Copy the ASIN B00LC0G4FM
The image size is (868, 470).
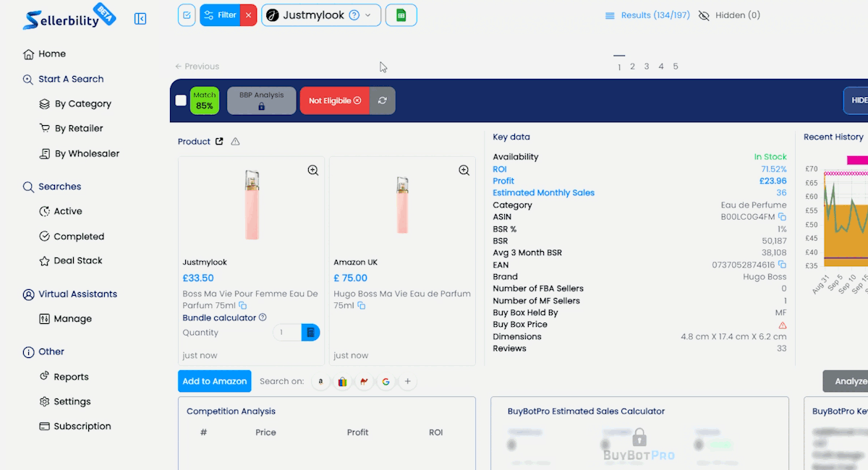pos(783,217)
